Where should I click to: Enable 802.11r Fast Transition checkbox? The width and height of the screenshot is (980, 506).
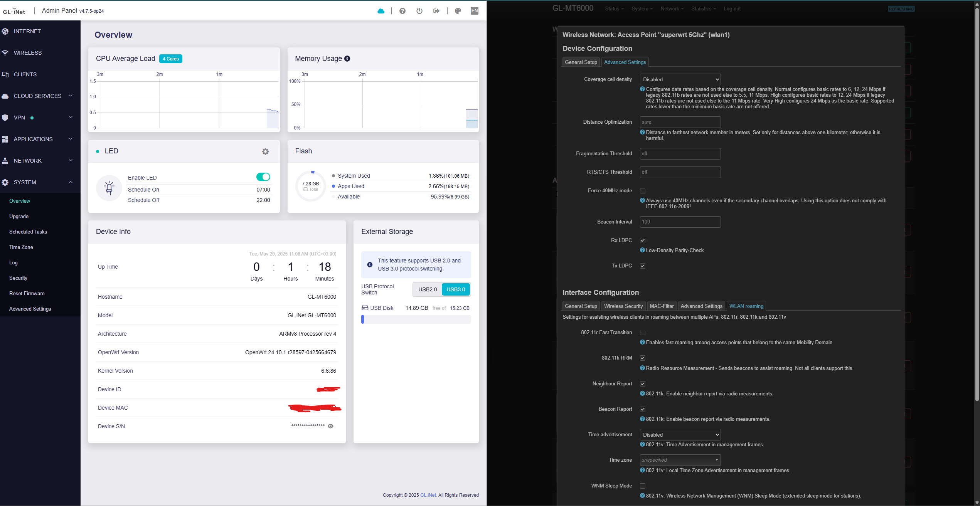pyautogui.click(x=643, y=333)
